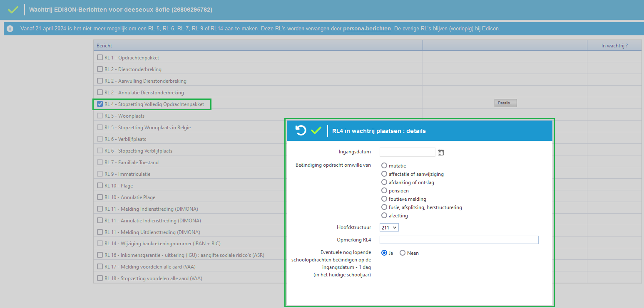Tick the RL 1 - Opdrachtenpakket checkbox
The height and width of the screenshot is (308, 644).
tap(100, 57)
